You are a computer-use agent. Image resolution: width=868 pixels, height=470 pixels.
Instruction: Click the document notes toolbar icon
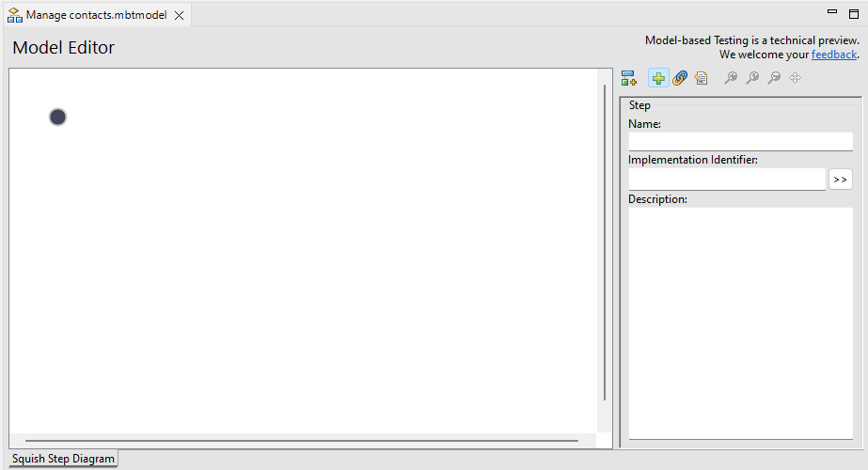click(x=701, y=79)
